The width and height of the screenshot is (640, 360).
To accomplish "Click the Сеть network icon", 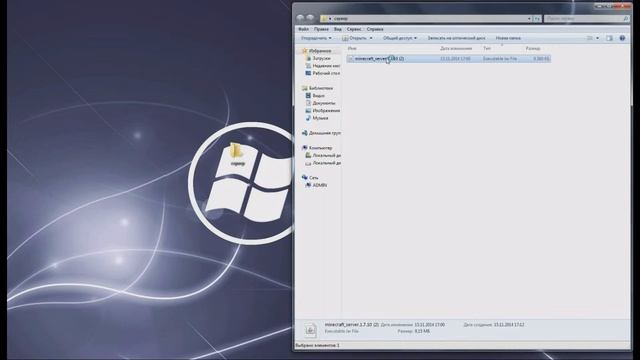I will (304, 178).
